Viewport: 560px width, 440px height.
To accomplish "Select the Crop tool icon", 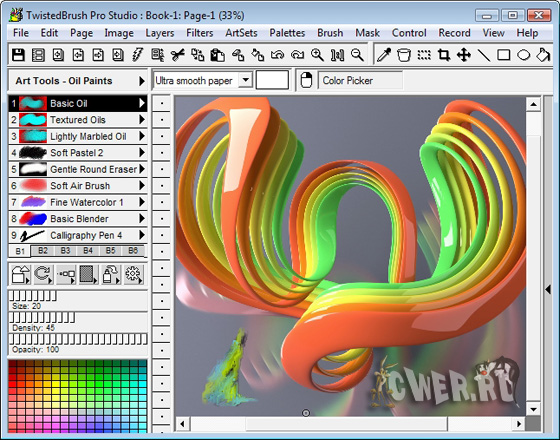I will click(x=444, y=55).
